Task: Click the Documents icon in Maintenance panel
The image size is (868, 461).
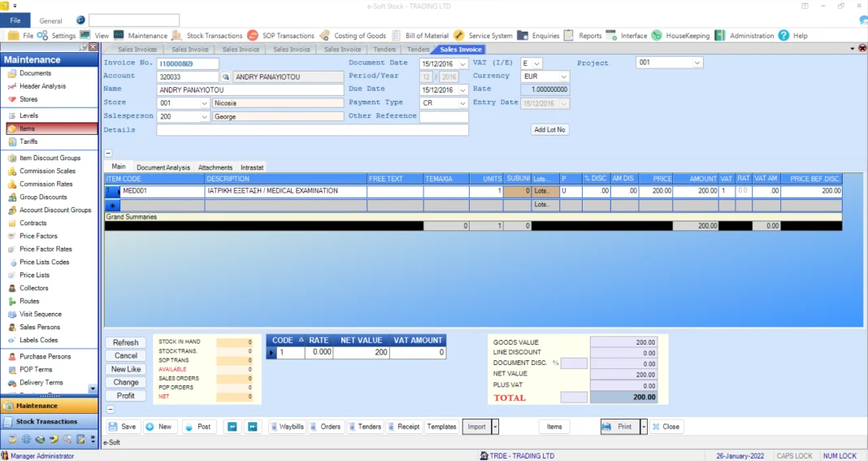Action: coord(11,73)
